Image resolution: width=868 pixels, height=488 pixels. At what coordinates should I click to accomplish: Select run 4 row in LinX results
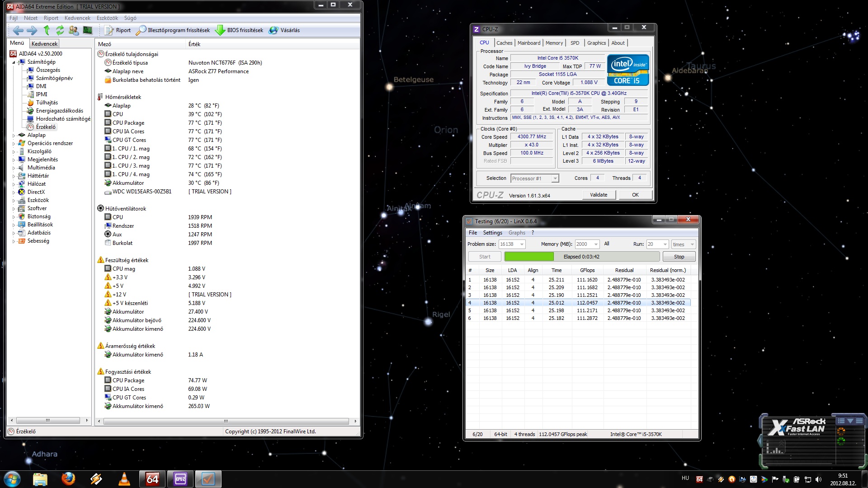click(x=578, y=303)
